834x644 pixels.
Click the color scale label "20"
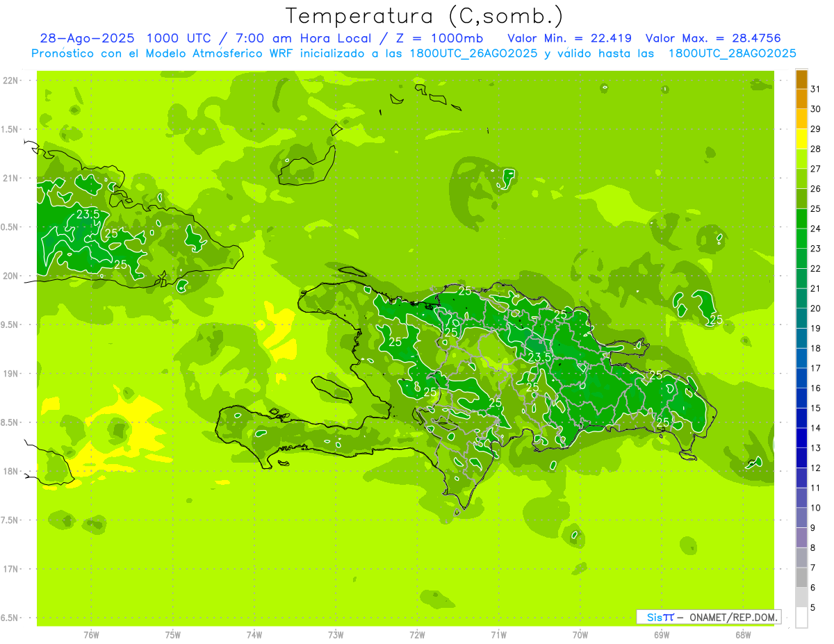(815, 308)
